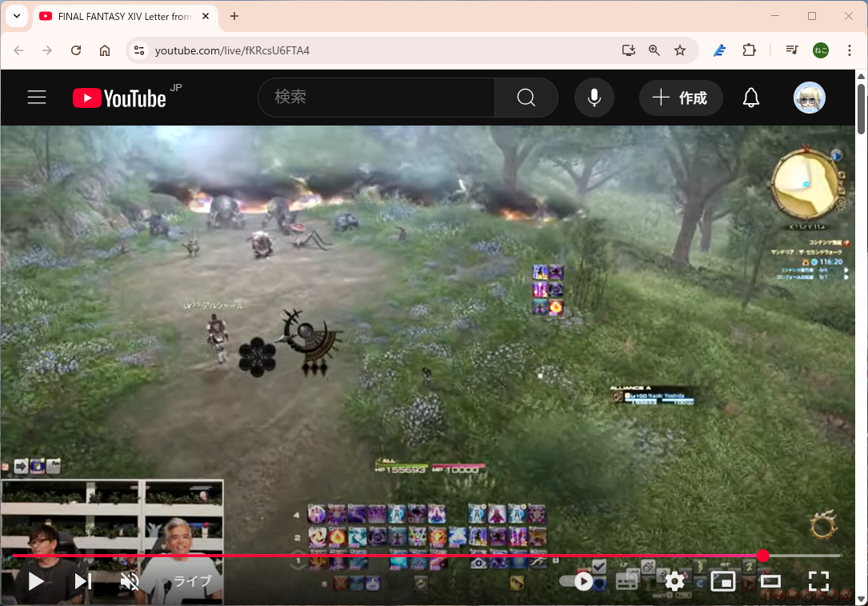Screen dimensions: 868x606
Task: Go forward to the next page
Action: 47,50
